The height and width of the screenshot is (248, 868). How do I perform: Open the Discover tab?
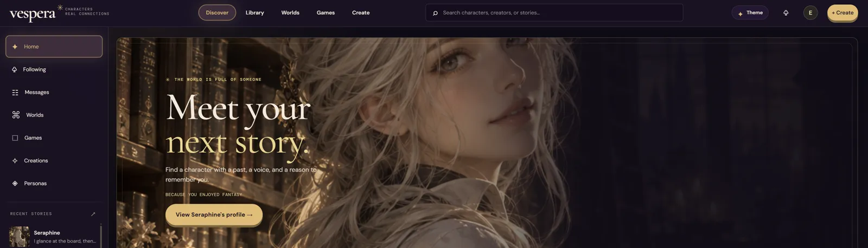pyautogui.click(x=217, y=12)
